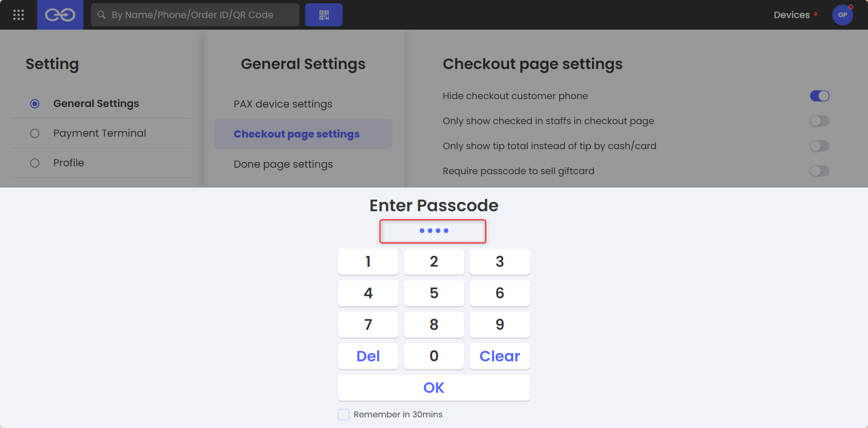This screenshot has height=428, width=868.
Task: Tap digit 5 on the keypad
Action: (x=434, y=293)
